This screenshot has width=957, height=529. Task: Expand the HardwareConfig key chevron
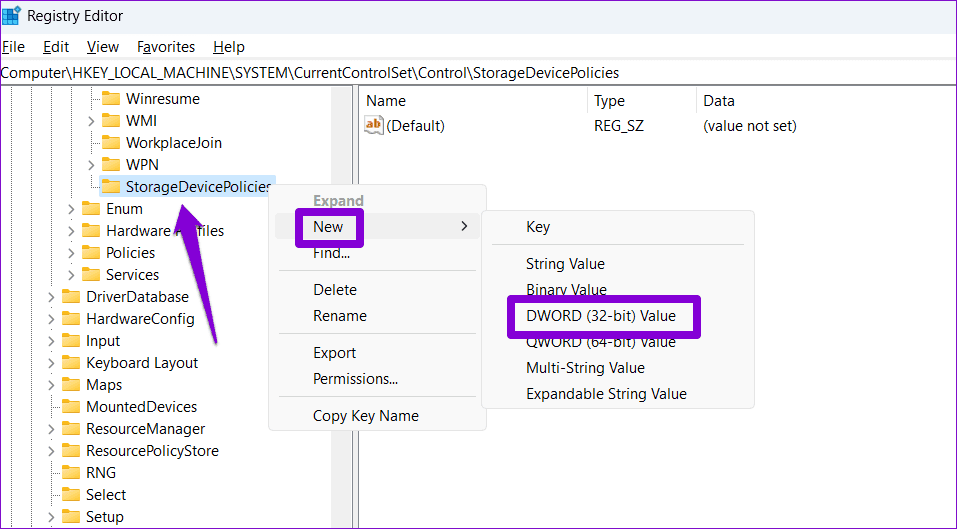pos(52,318)
